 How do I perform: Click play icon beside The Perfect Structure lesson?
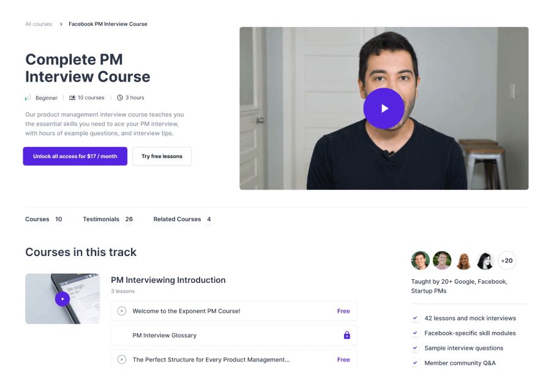click(122, 360)
